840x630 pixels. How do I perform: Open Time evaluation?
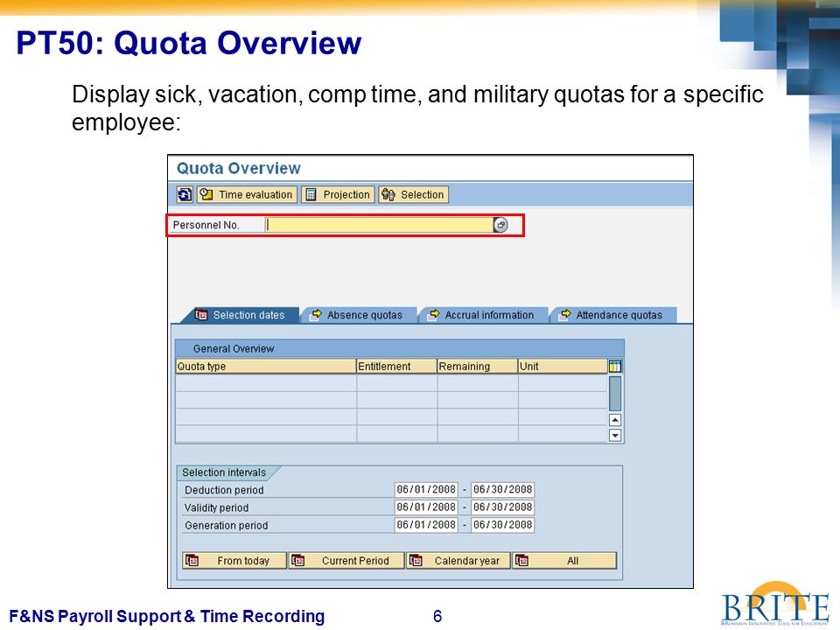click(247, 194)
